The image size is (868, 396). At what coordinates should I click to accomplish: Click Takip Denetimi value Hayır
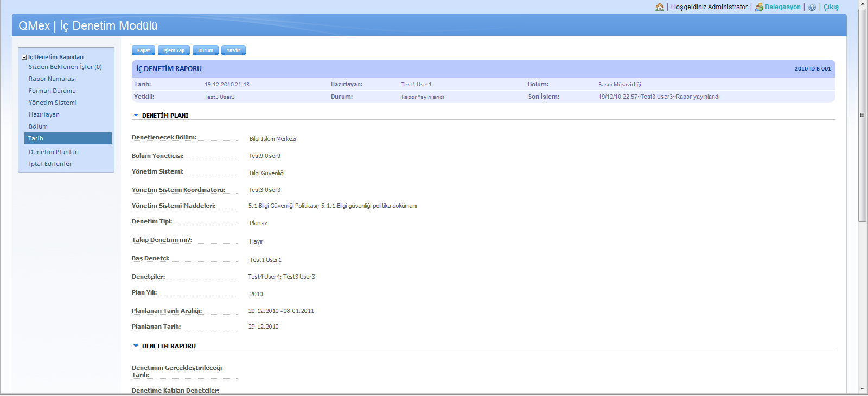[256, 242]
